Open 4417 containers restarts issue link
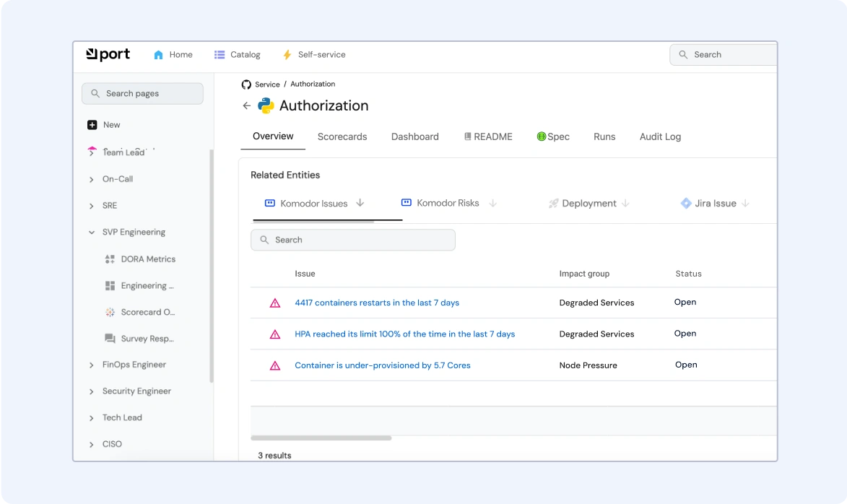Image resolution: width=847 pixels, height=504 pixels. pos(377,303)
